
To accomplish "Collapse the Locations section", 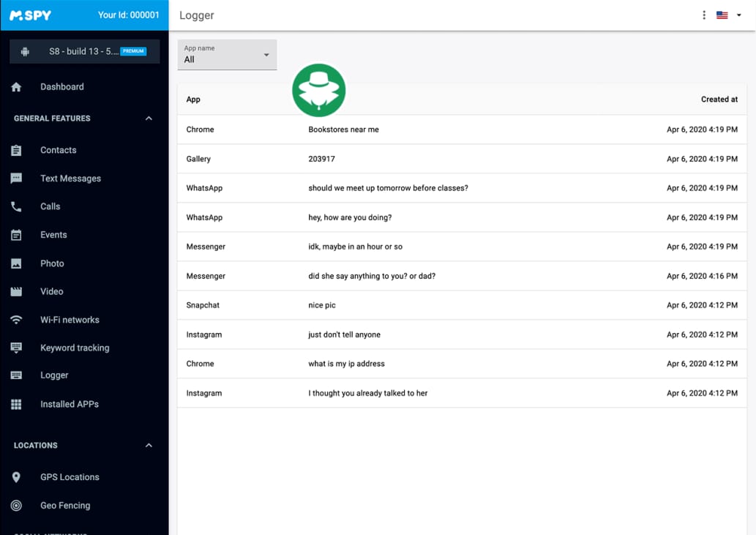I will point(149,446).
